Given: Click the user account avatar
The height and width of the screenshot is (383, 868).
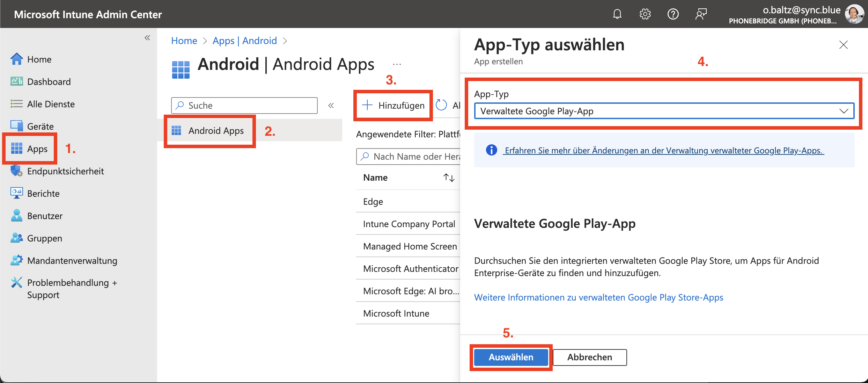Looking at the screenshot, I should (x=854, y=14).
